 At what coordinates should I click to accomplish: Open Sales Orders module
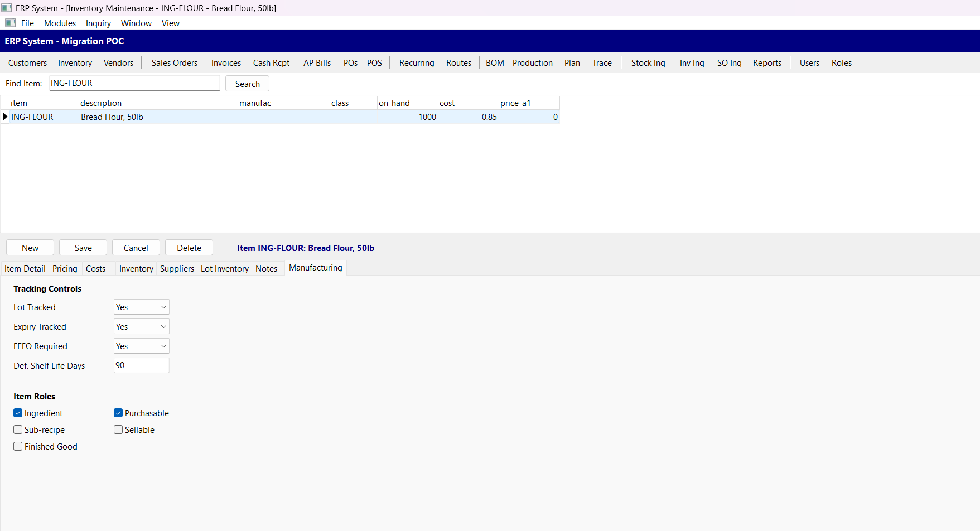[175, 62]
